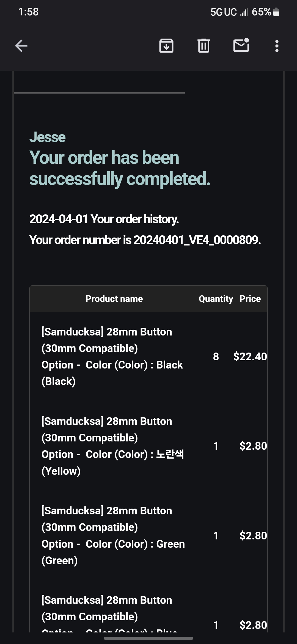Tap the back arrow to leave email
The width and height of the screenshot is (297, 644).
21,46
